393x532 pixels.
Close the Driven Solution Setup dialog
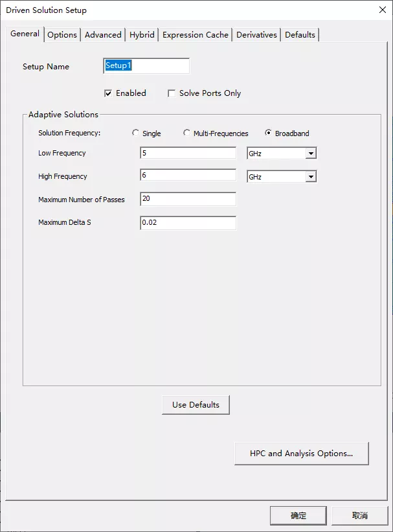click(x=383, y=10)
